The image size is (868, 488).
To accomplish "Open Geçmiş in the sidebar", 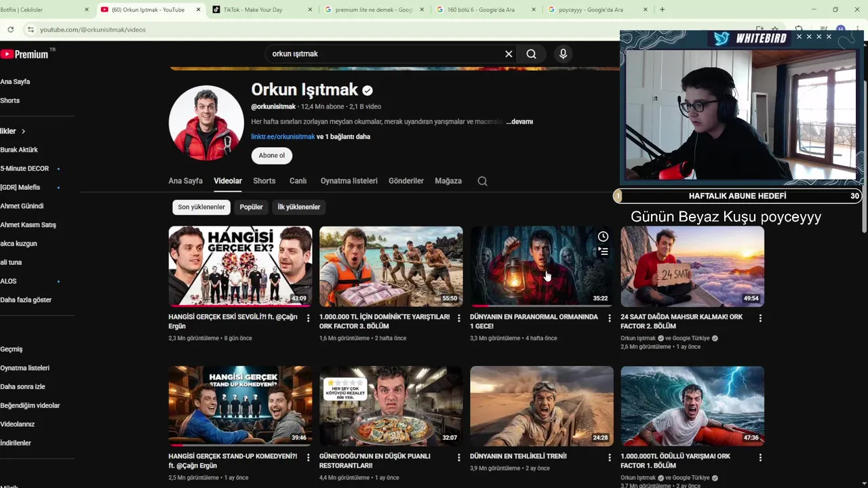I will coord(12,349).
